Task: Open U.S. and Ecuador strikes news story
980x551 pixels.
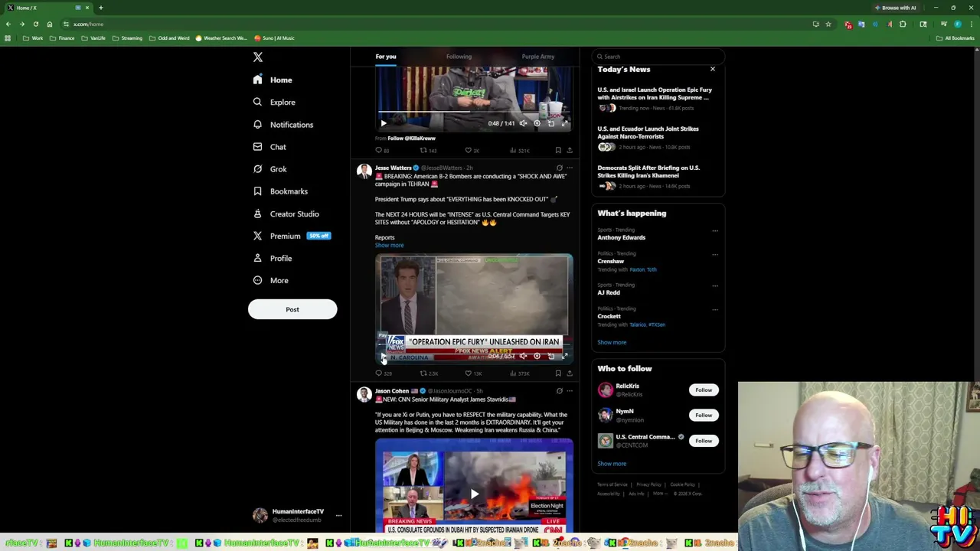Action: tap(657, 138)
